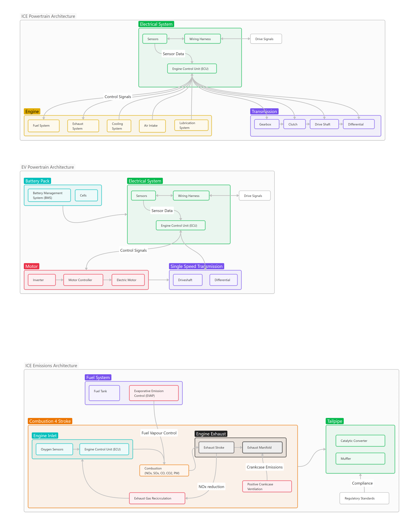Viewport: 419px width, 532px height.
Task: Select the Sensors node in Electrical System
Action: [x=155, y=39]
